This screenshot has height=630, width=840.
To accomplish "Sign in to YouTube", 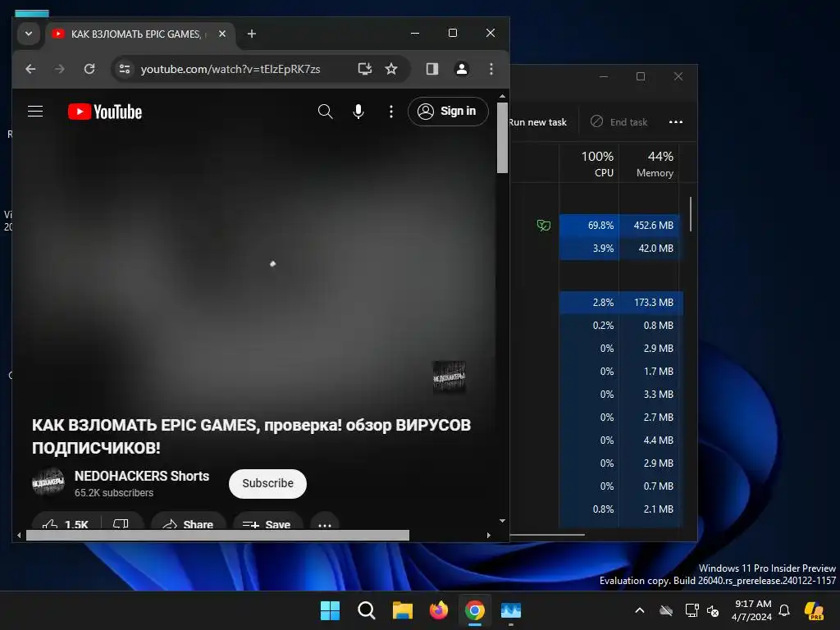I will [x=448, y=112].
